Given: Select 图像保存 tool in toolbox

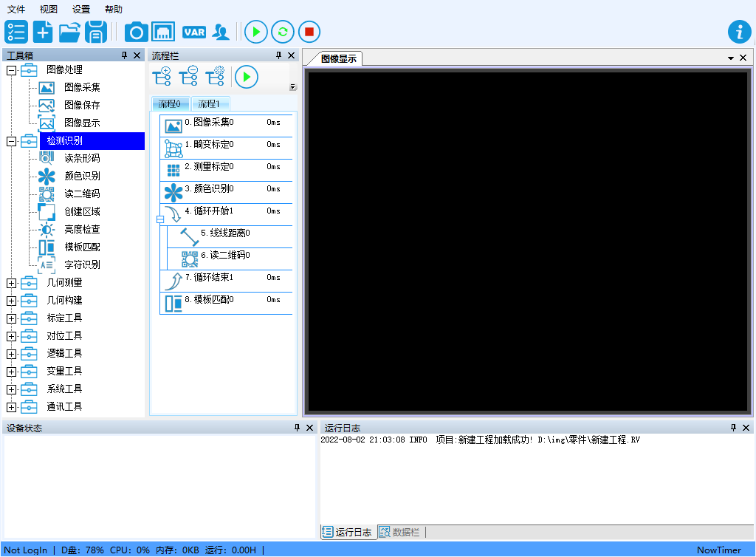Looking at the screenshot, I should click(x=82, y=105).
